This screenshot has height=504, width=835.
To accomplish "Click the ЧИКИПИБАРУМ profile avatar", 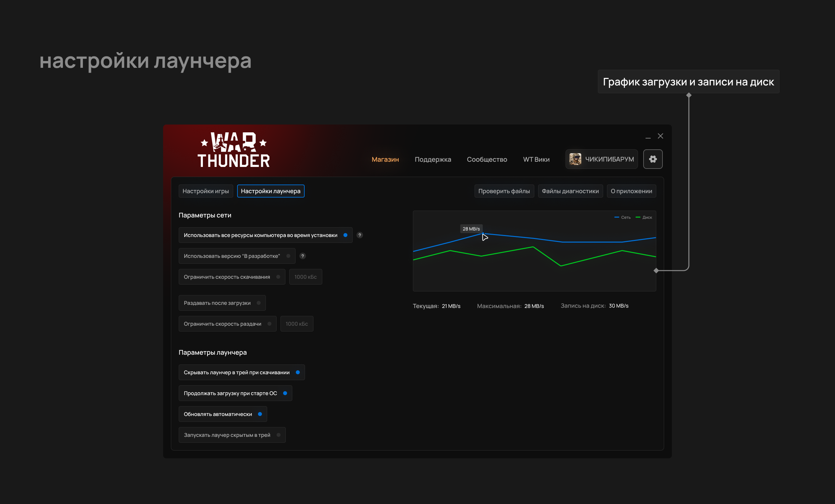I will tap(575, 159).
